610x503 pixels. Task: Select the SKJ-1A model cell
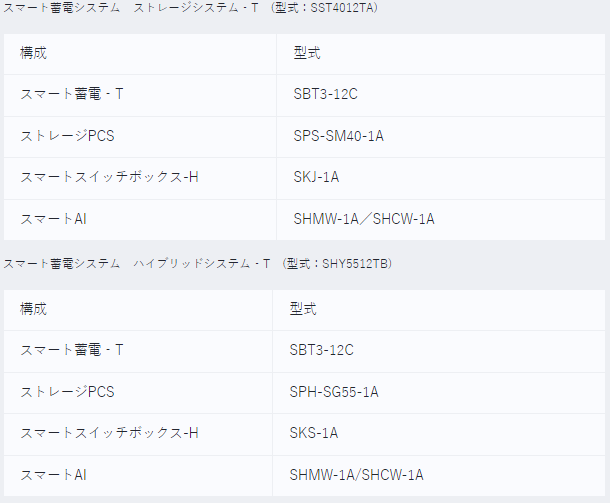pyautogui.click(x=316, y=177)
